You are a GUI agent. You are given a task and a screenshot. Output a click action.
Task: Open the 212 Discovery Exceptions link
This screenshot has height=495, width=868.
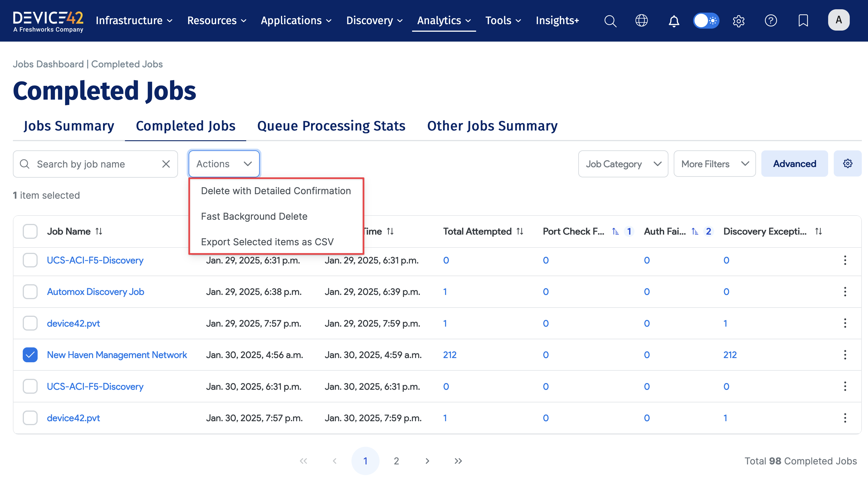click(x=730, y=355)
